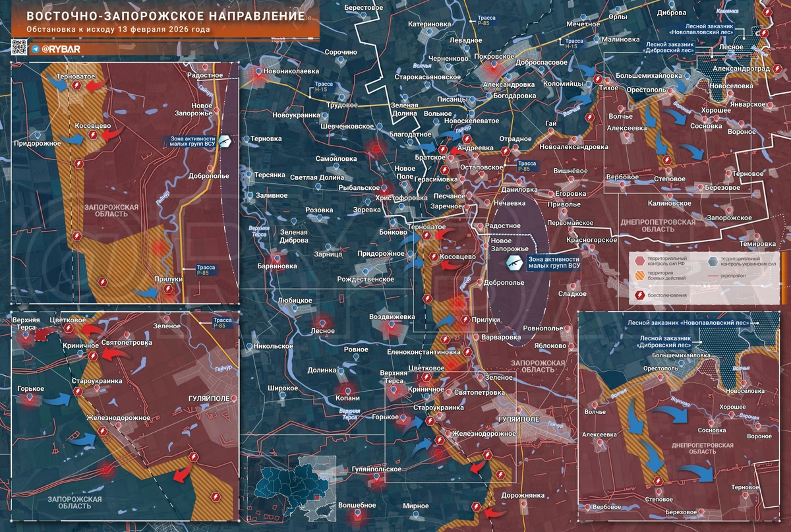Click the QR code beside RYBAR
Screen dimensions: 791x532
click(19, 47)
